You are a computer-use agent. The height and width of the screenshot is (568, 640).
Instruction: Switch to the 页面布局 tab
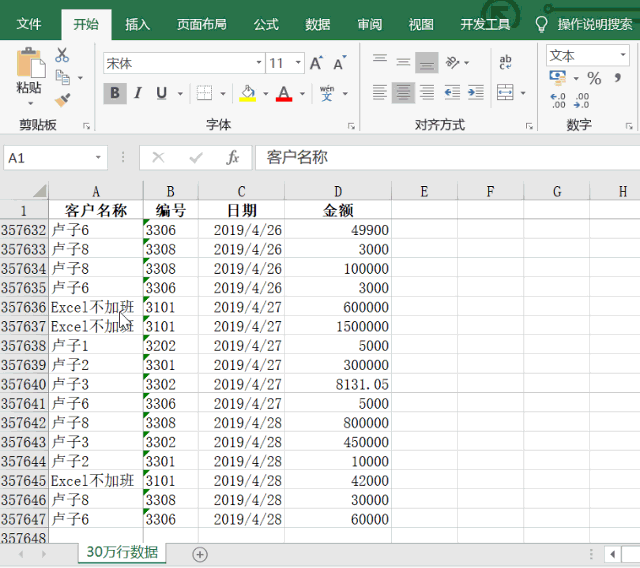tap(202, 24)
